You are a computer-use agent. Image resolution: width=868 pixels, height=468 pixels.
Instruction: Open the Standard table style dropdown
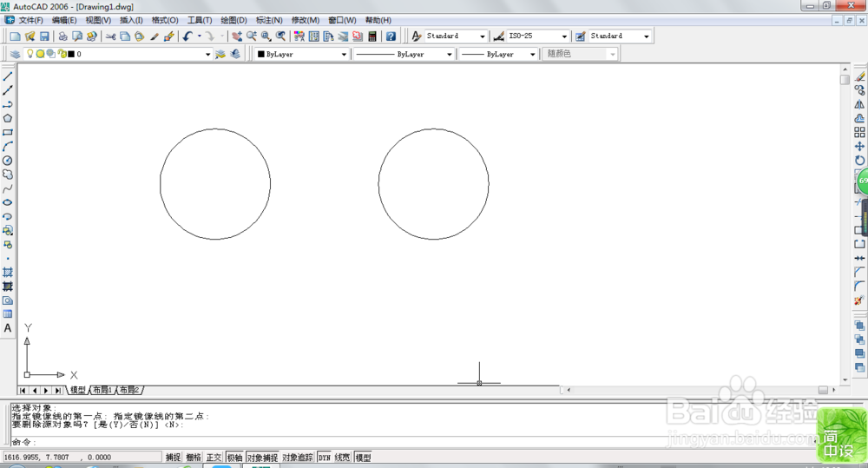(646, 36)
